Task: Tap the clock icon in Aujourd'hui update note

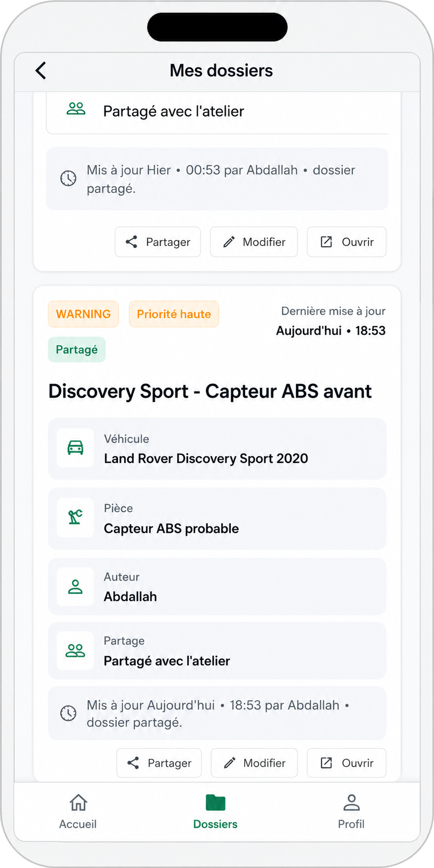Action: (x=69, y=713)
